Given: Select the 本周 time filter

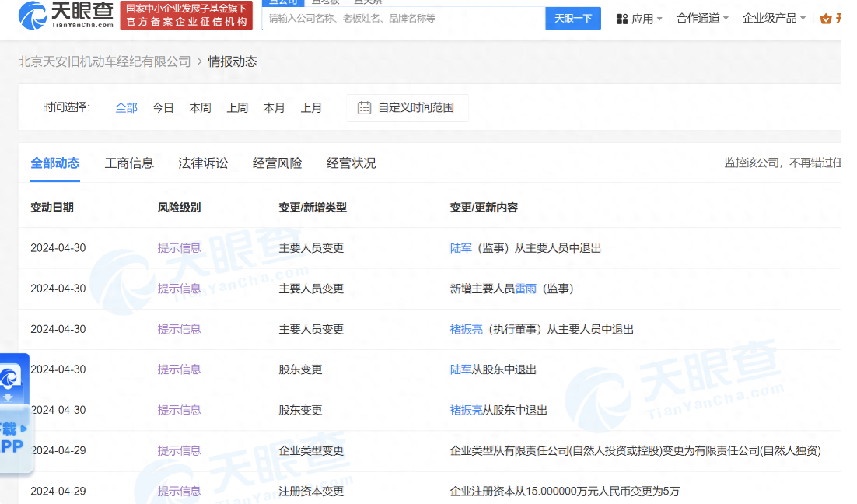Looking at the screenshot, I should tap(200, 108).
